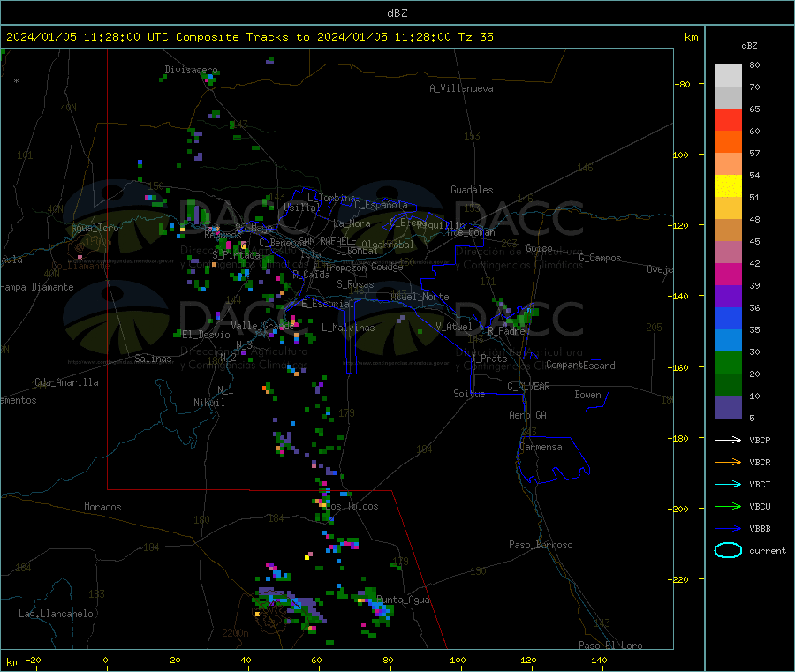Screen dimensions: 795x672
Task: Click the R_Padre map label
Action: (506, 331)
